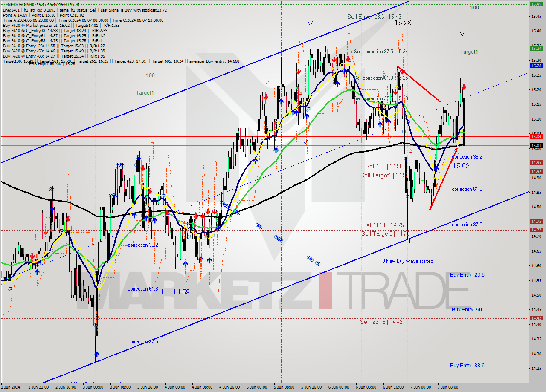Click the 'Sell correction 61.8 | 15.25' label
546x392 pixels.
380,78
